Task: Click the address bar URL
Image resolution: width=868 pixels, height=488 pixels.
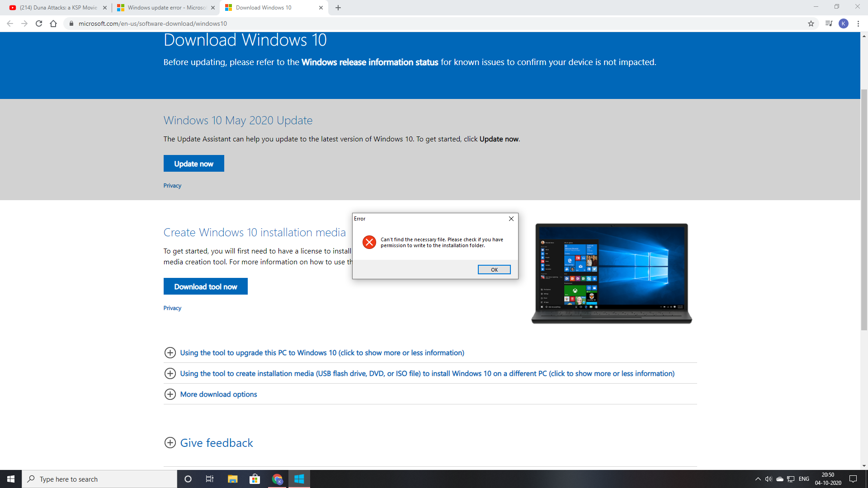Action: click(x=153, y=23)
